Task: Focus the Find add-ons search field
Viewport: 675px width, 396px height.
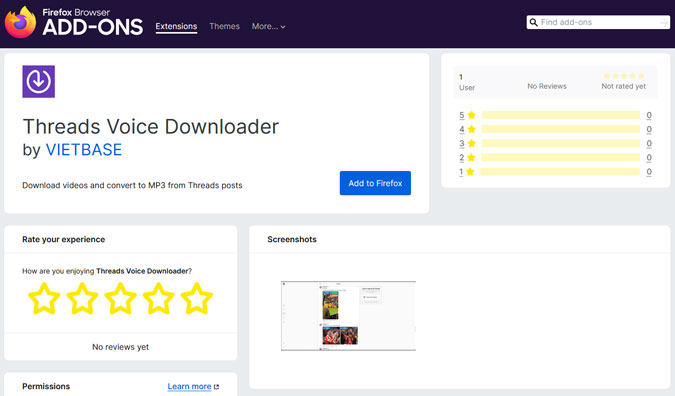Action: click(598, 22)
